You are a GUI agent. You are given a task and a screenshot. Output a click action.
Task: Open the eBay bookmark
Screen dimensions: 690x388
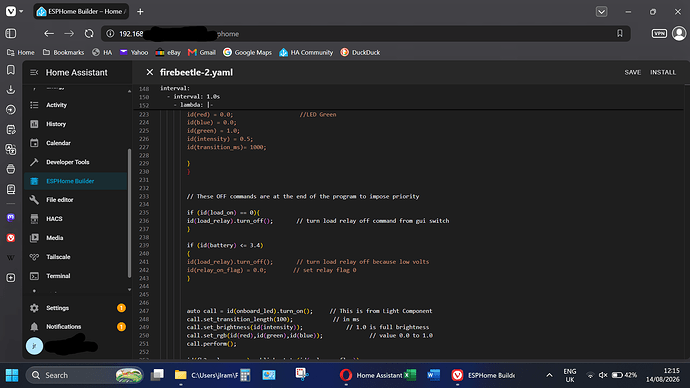168,52
